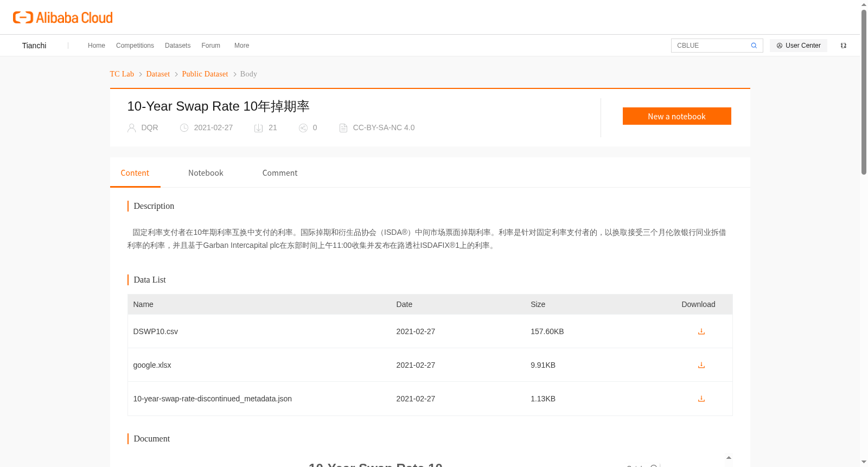Click the page vertical scrollbar thumb
868x467 pixels.
click(864, 92)
